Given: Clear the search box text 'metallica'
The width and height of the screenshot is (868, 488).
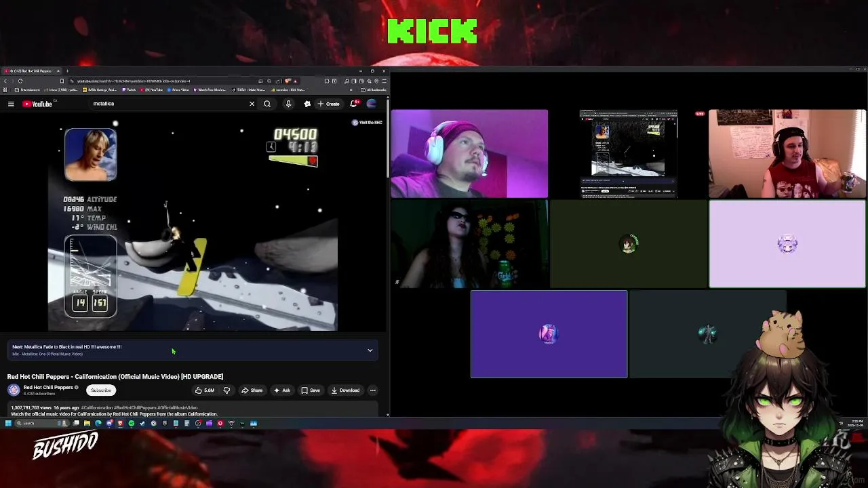Looking at the screenshot, I should [x=252, y=104].
